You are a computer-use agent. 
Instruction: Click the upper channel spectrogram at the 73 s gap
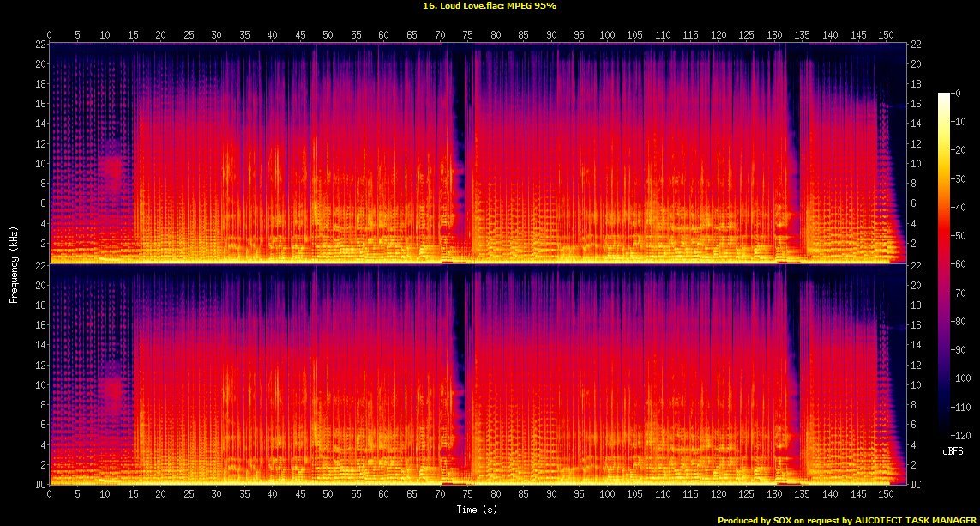[458, 154]
